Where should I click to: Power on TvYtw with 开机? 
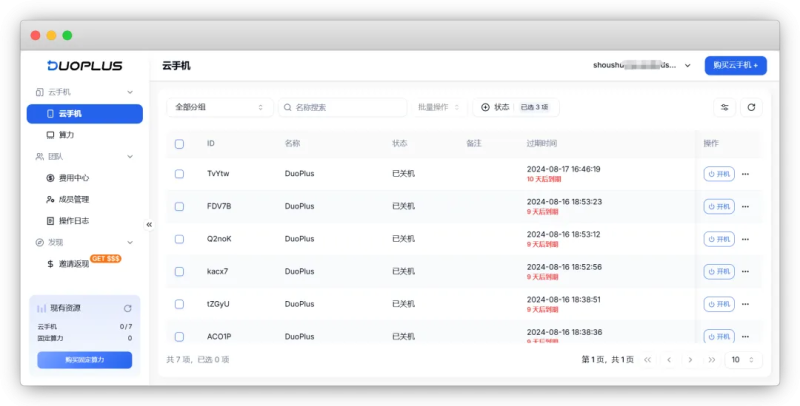pos(719,174)
